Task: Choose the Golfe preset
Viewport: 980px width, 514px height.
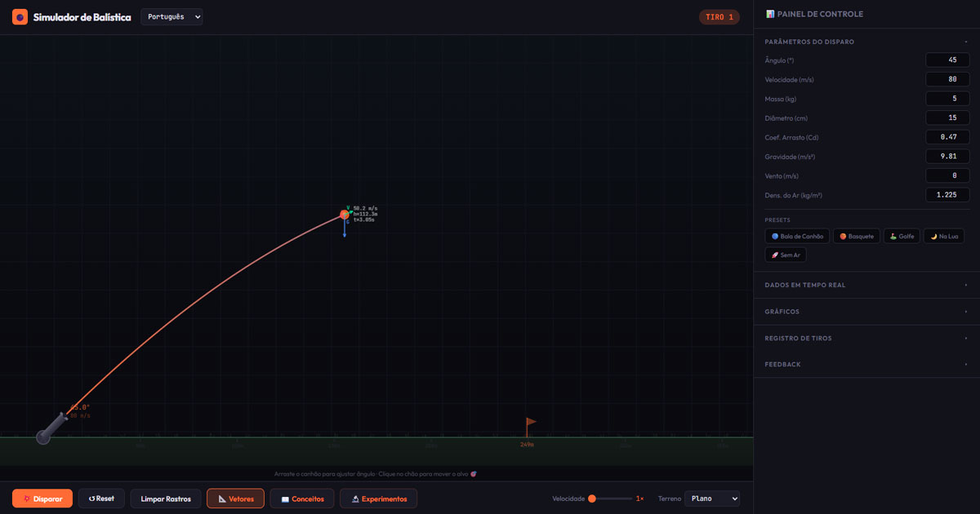Action: 902,236
